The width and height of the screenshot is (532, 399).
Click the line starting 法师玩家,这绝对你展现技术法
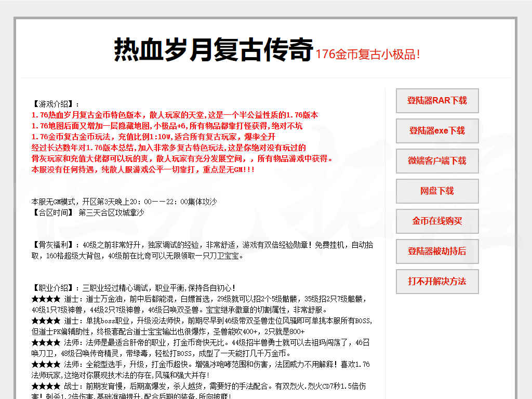(121, 375)
